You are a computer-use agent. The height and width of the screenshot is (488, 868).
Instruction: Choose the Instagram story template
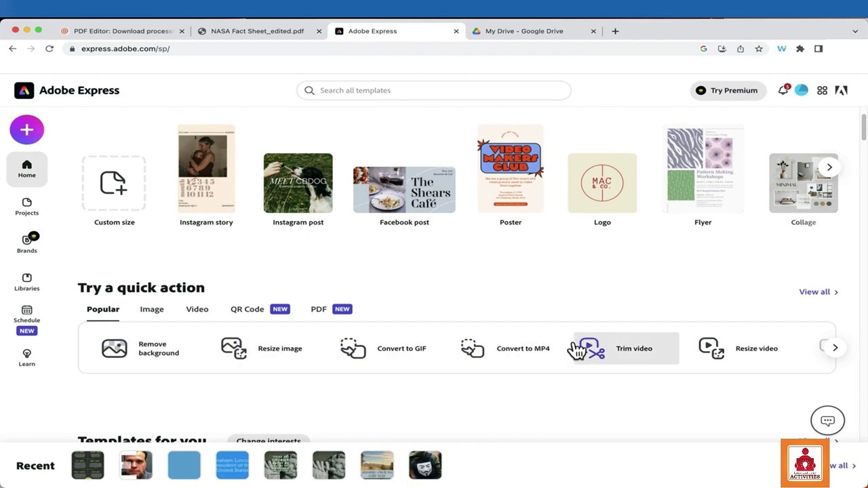click(x=206, y=175)
